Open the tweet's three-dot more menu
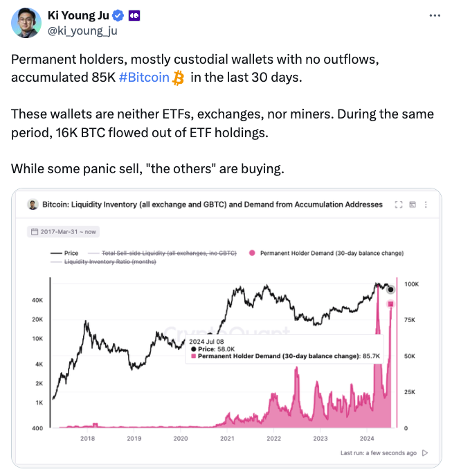452x476 pixels. (434, 16)
